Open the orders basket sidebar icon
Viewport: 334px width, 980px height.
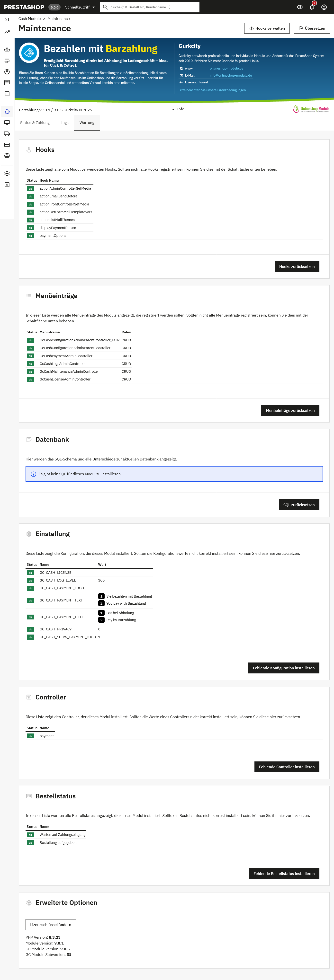(7, 50)
